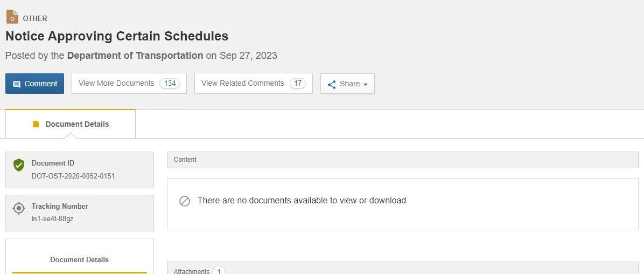
Task: Select the Document Details sidebar heading
Action: pyautogui.click(x=79, y=259)
